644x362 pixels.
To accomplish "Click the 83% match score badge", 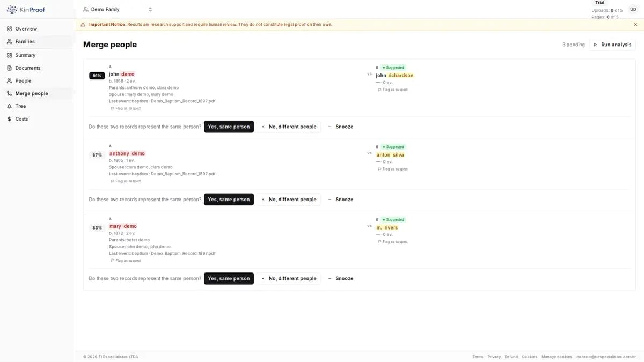I will 97,228.
